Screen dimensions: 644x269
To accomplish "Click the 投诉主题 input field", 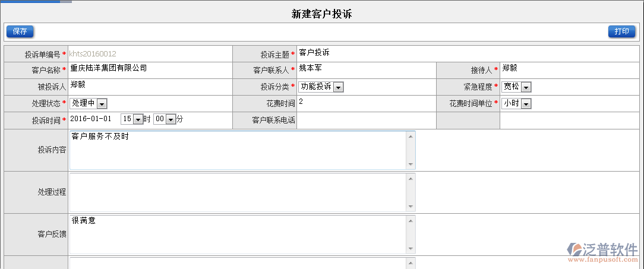I will (x=463, y=53).
